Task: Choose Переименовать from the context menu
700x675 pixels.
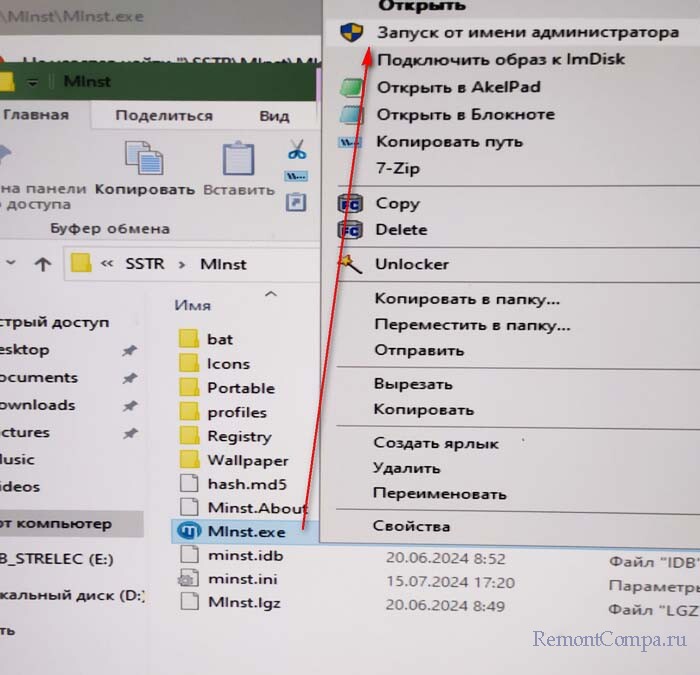Action: coord(439,494)
